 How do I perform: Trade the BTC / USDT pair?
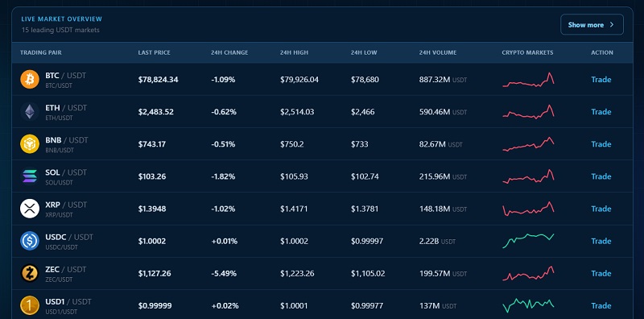(x=601, y=79)
